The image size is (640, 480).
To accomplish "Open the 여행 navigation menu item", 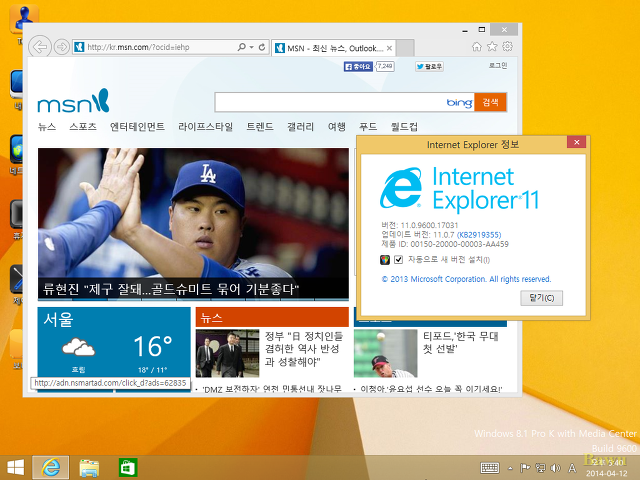I will [x=337, y=127].
